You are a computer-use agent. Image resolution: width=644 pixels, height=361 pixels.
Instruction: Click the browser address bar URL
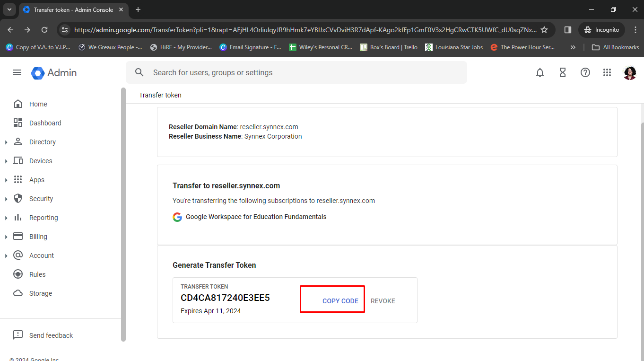pos(305,30)
